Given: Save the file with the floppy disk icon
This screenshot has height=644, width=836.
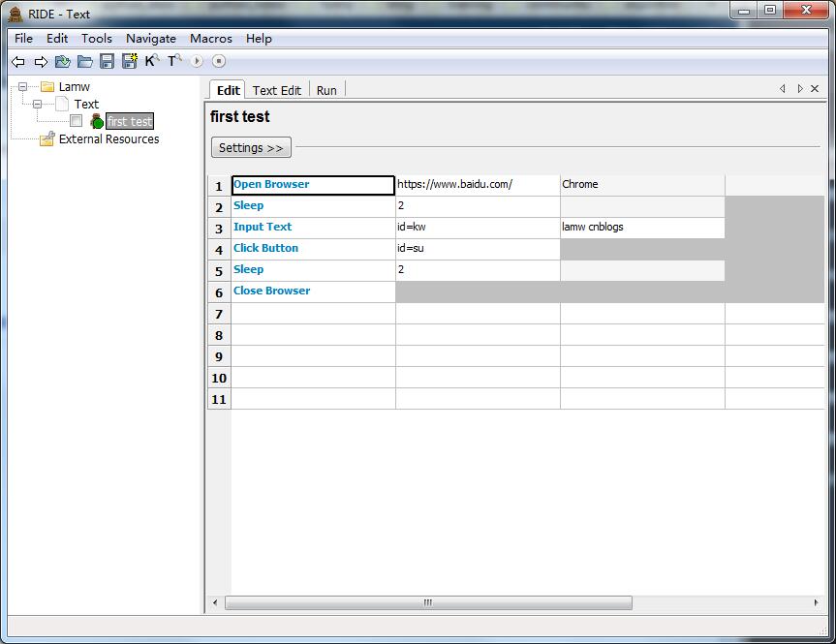Looking at the screenshot, I should (108, 61).
